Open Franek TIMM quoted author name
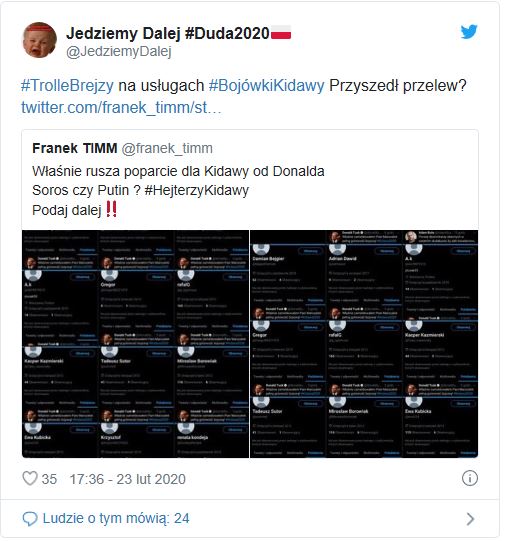506x541 pixels. 75,148
